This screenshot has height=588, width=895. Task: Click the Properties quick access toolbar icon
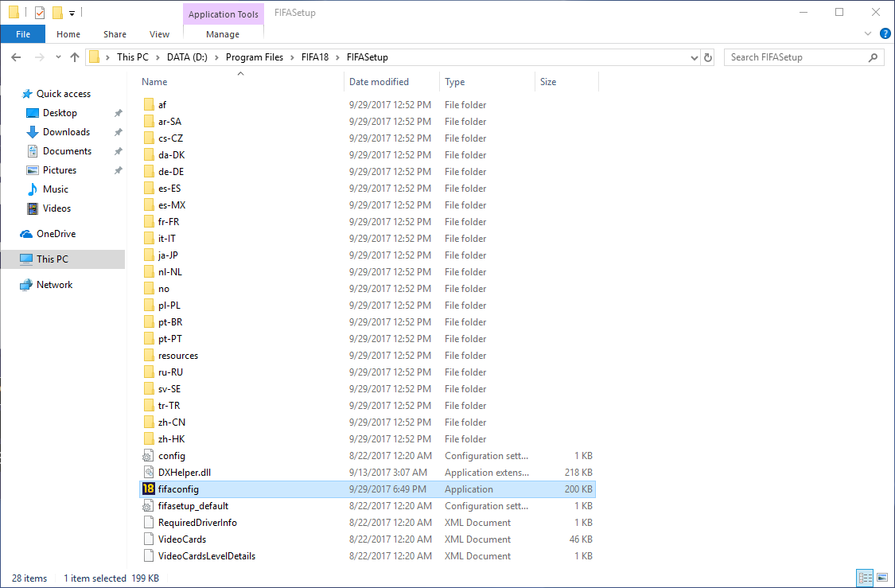[40, 13]
